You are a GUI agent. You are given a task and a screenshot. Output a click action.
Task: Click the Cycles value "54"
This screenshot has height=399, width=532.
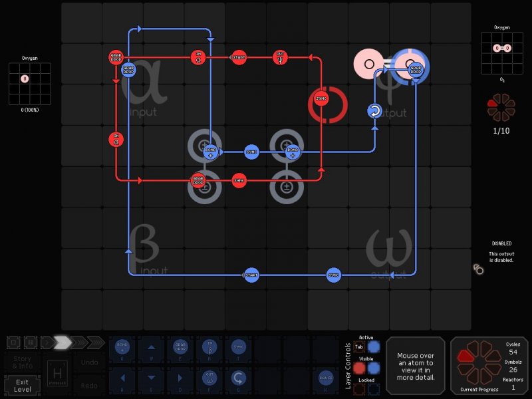513,352
